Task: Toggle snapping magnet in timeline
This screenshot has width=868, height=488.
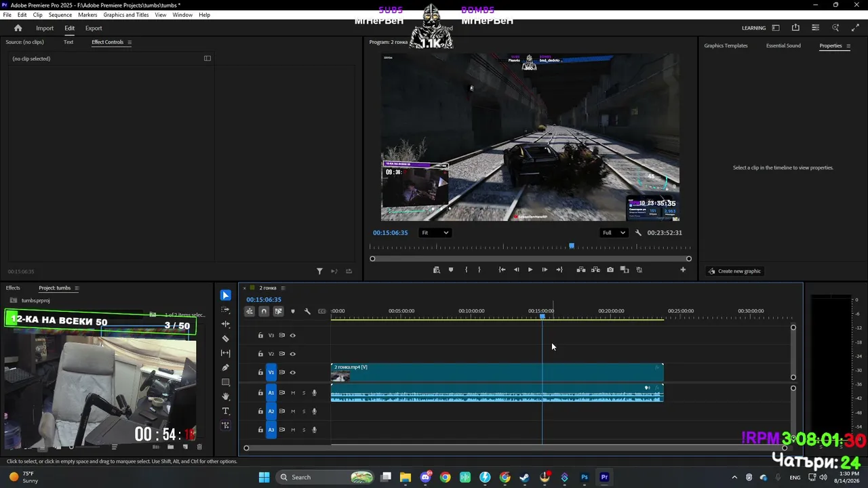Action: tap(264, 311)
